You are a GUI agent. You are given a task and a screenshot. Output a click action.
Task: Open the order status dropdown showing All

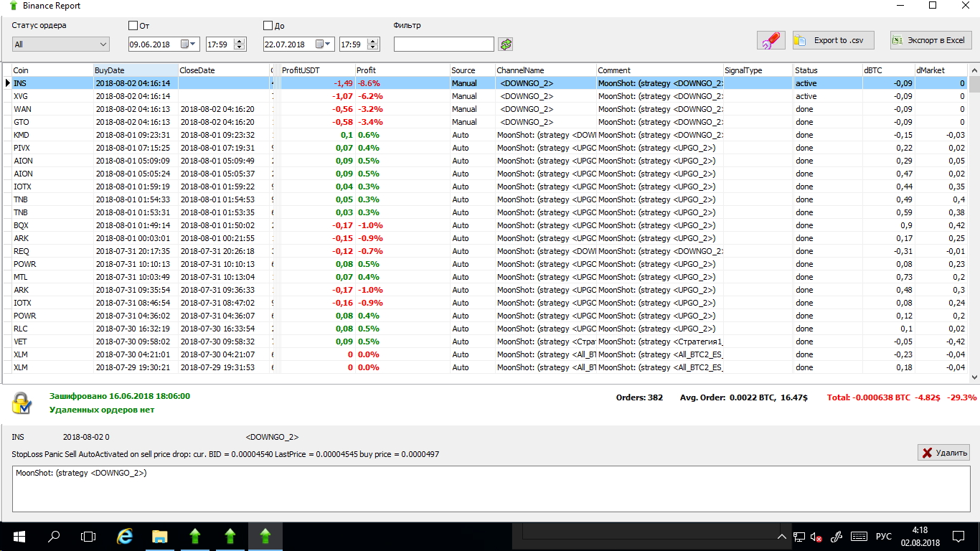61,44
